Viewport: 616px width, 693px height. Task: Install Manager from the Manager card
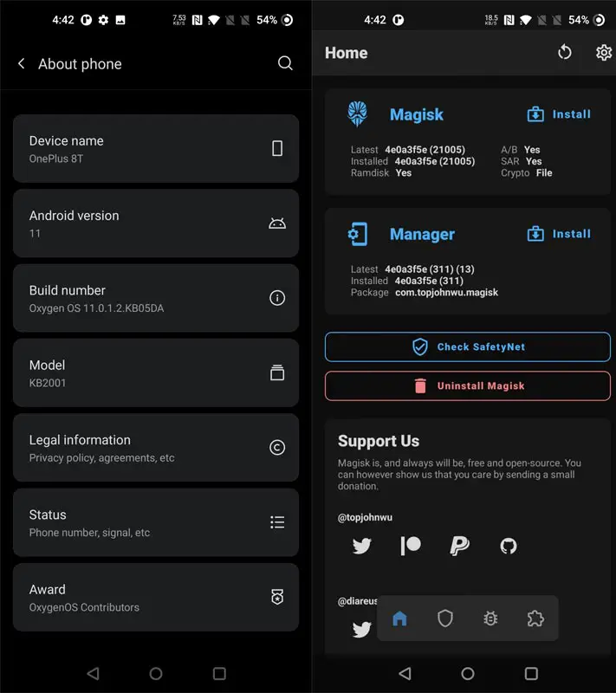(559, 233)
